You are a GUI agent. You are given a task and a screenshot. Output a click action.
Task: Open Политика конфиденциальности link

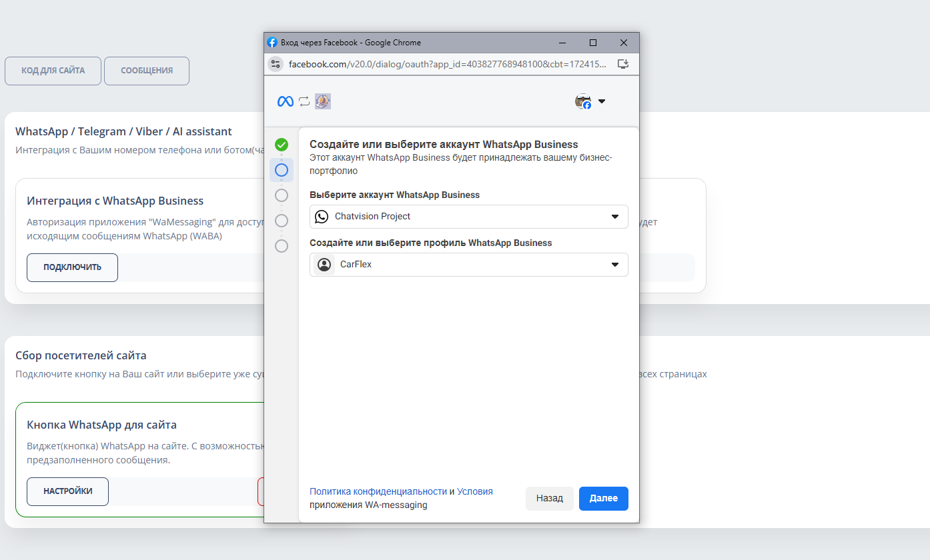[378, 491]
